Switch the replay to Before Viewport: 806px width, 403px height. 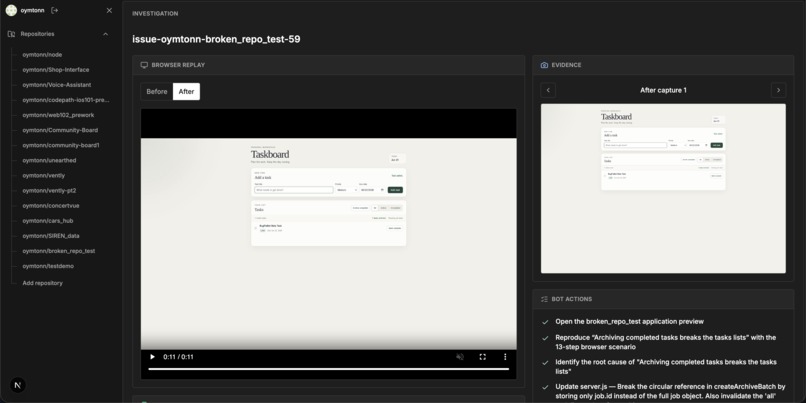[x=157, y=91]
